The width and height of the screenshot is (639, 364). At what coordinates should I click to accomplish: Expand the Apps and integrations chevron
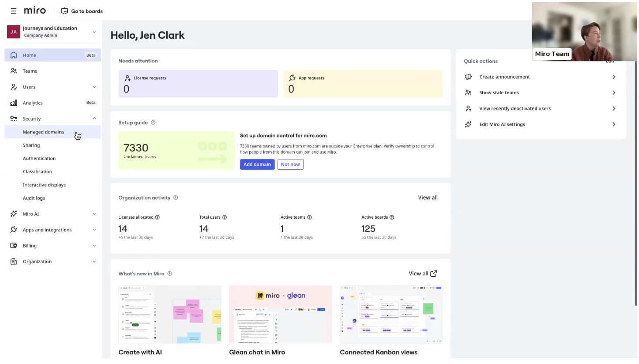click(x=94, y=230)
